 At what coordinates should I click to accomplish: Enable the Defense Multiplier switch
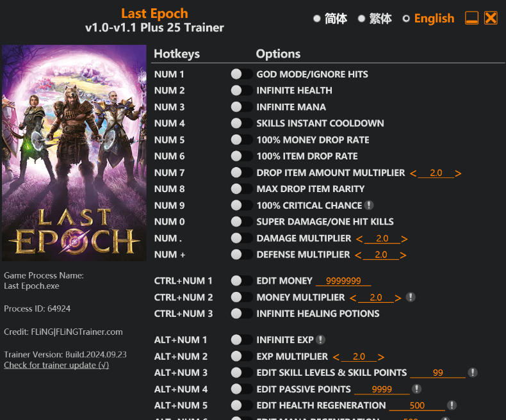[241, 255]
